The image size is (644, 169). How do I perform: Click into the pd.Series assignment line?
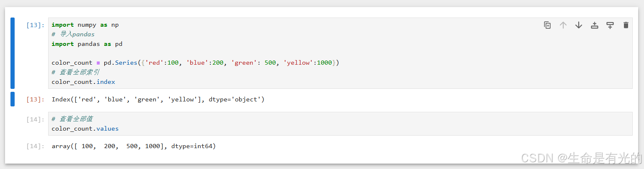point(195,63)
